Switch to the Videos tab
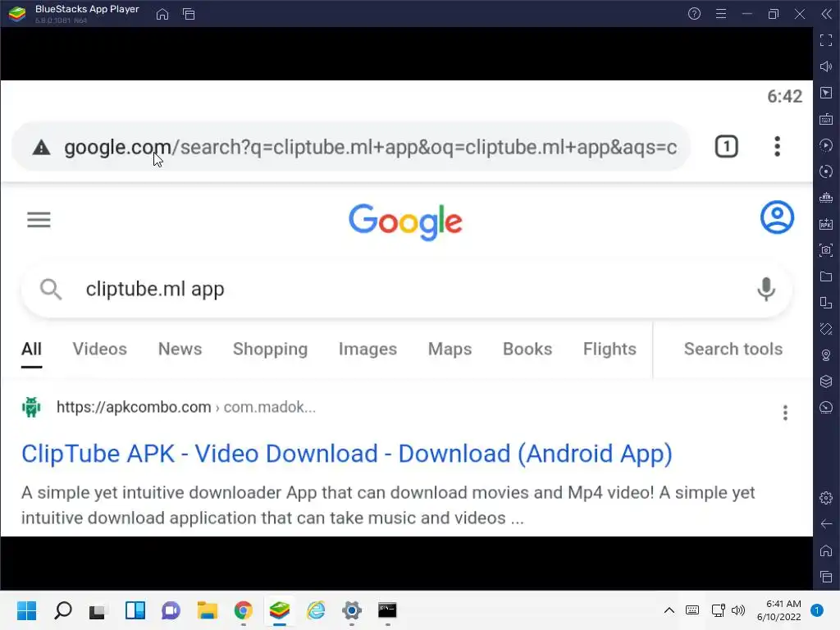This screenshot has width=840, height=630. pyautogui.click(x=99, y=349)
